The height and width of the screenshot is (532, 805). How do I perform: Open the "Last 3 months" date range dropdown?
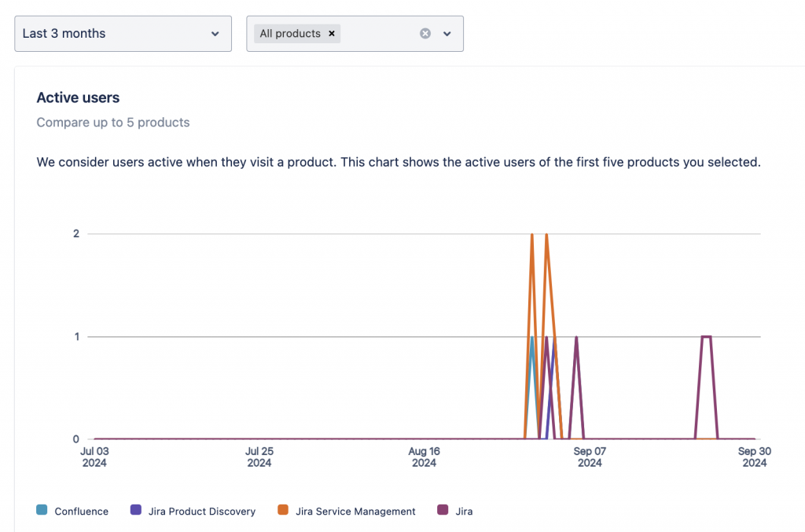point(123,34)
